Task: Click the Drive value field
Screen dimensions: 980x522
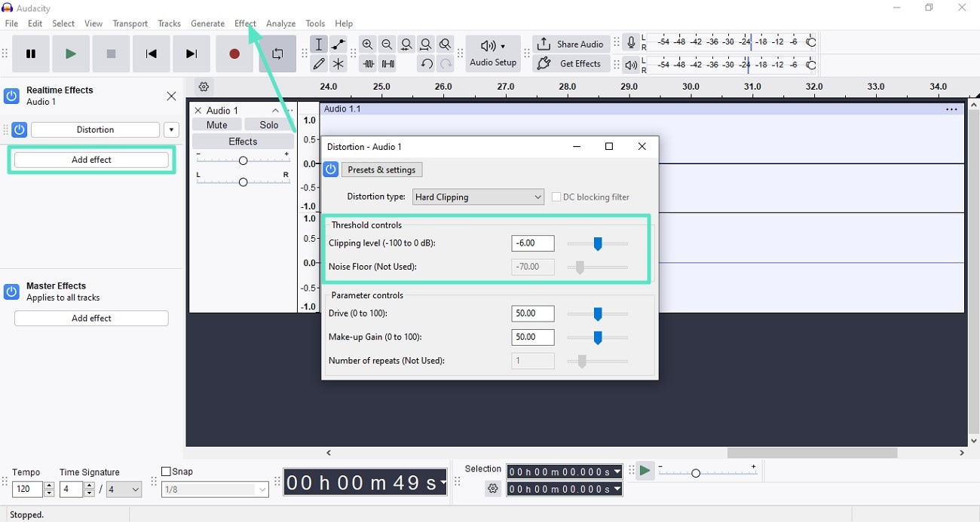Action: point(533,313)
